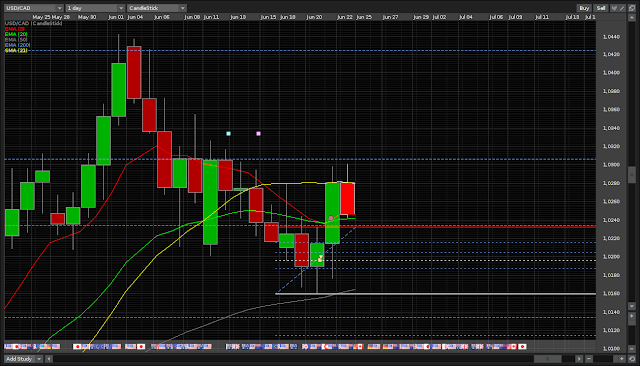Image resolution: width=640 pixels, height=366 pixels.
Task: Select the pink square marker on chart
Action: pyautogui.click(x=258, y=133)
